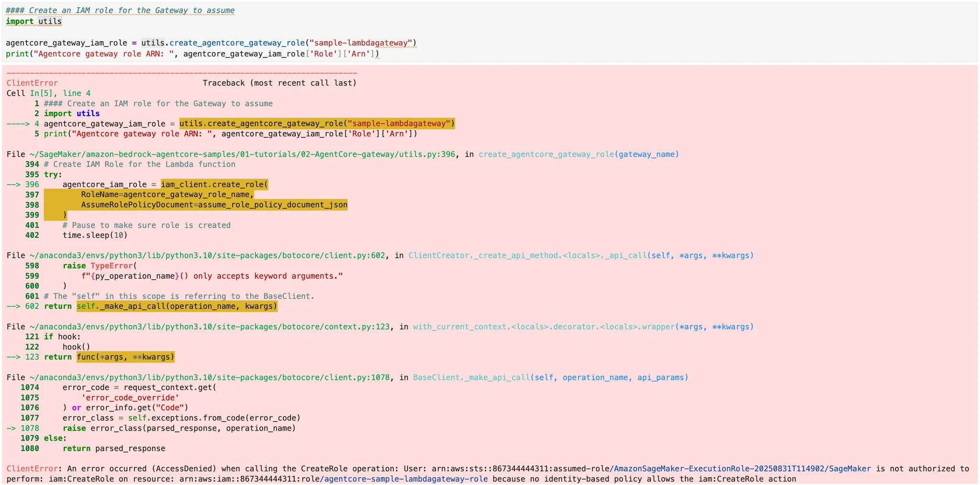Click the utils.py:396 file path
Screen dimensions: 980x485
tap(242, 154)
